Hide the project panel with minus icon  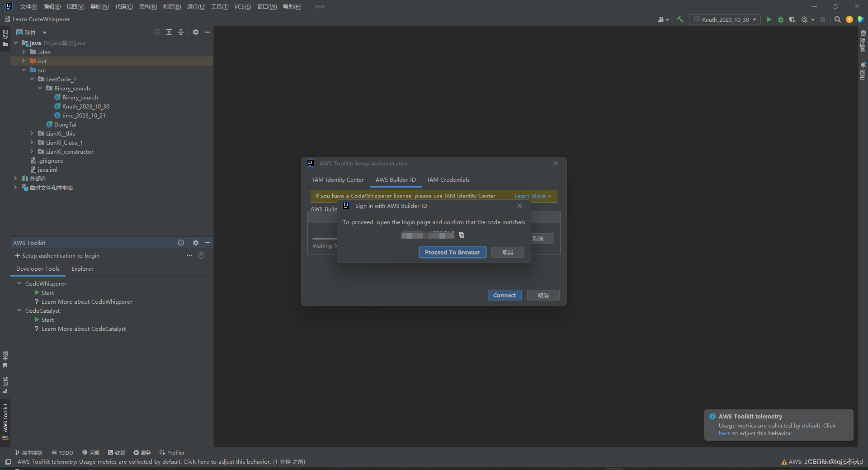[208, 32]
